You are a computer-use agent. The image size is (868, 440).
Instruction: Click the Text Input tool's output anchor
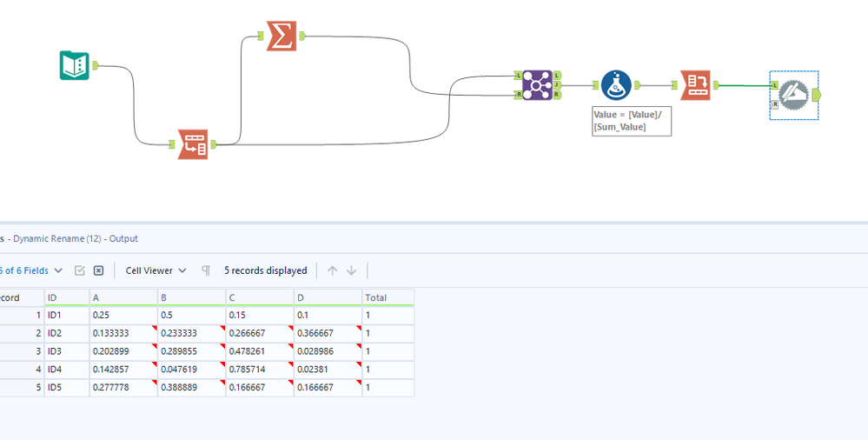click(x=96, y=65)
